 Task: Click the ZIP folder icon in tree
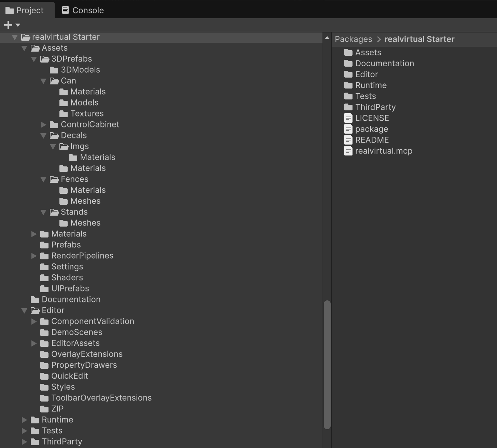[x=44, y=409]
